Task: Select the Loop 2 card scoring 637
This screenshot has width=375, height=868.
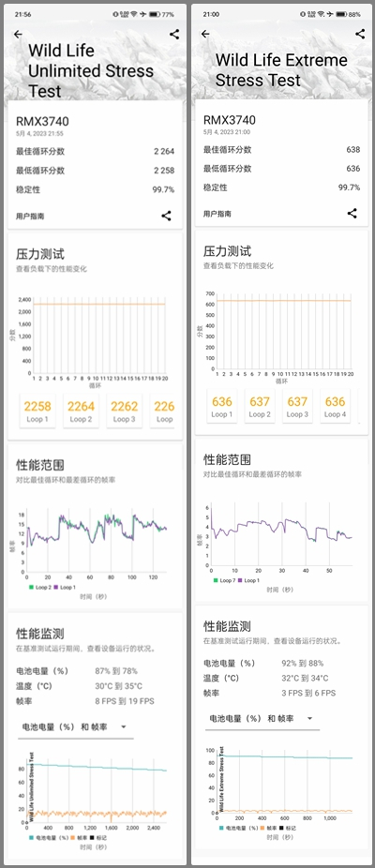Action: (x=260, y=406)
